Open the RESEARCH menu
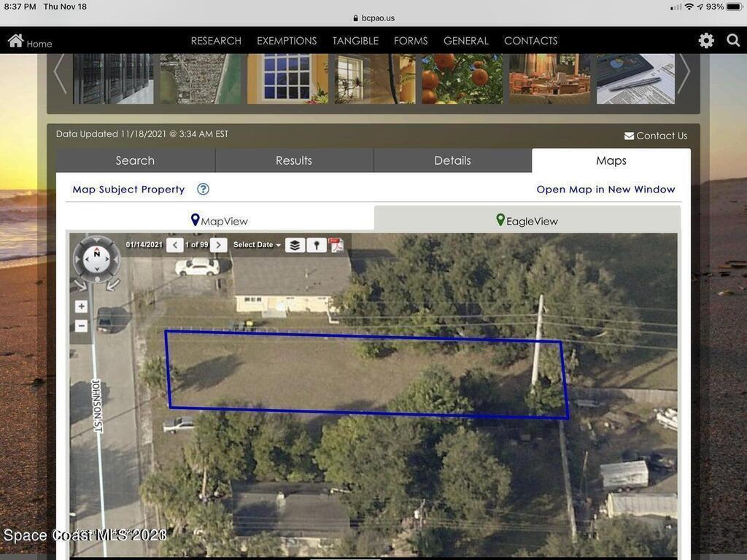The image size is (747, 560). click(216, 41)
